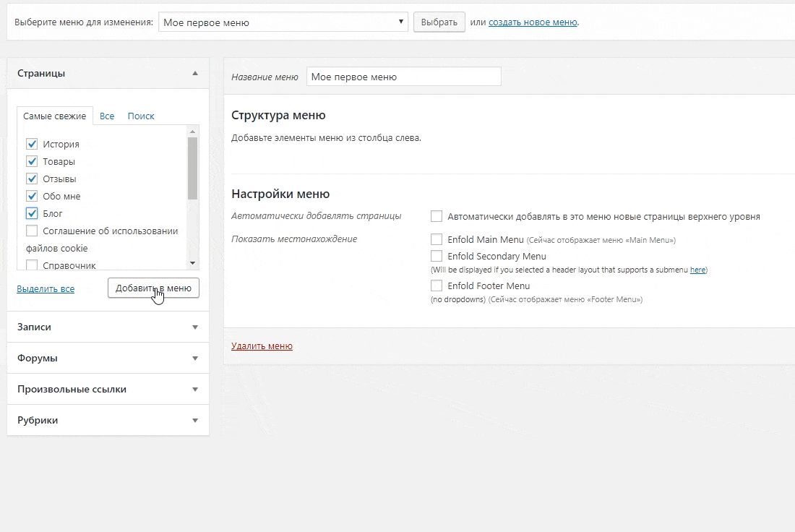This screenshot has width=795, height=532.
Task: Uncheck the Блог page checkbox
Action: pyautogui.click(x=32, y=213)
